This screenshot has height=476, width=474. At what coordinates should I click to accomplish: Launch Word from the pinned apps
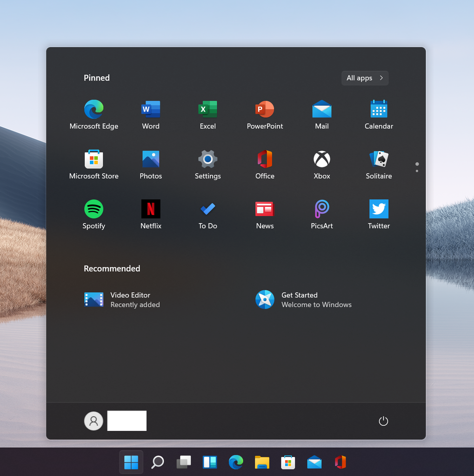pos(151,114)
